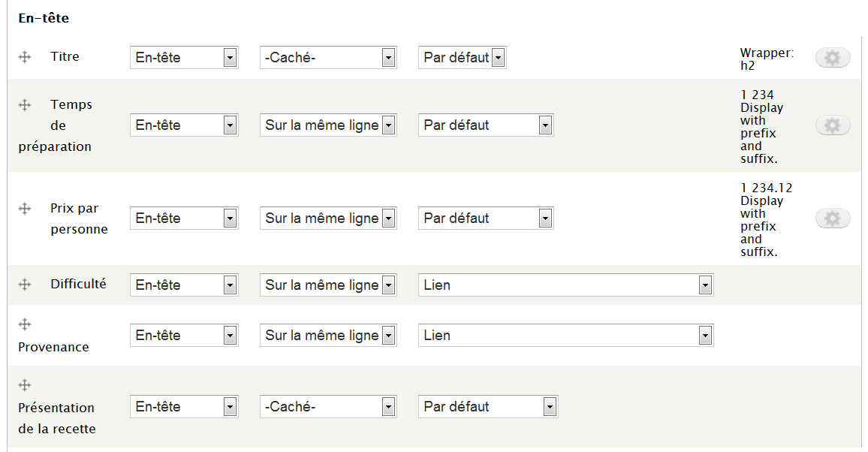Click the drag handle for Provenance row
This screenshot has height=452, width=868.
point(25,324)
